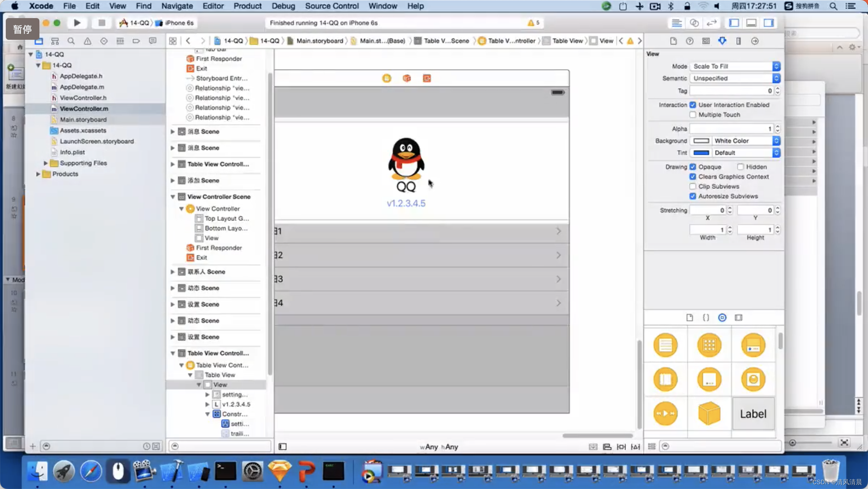Click the Background color swatch
This screenshot has height=489, width=868.
(x=701, y=141)
